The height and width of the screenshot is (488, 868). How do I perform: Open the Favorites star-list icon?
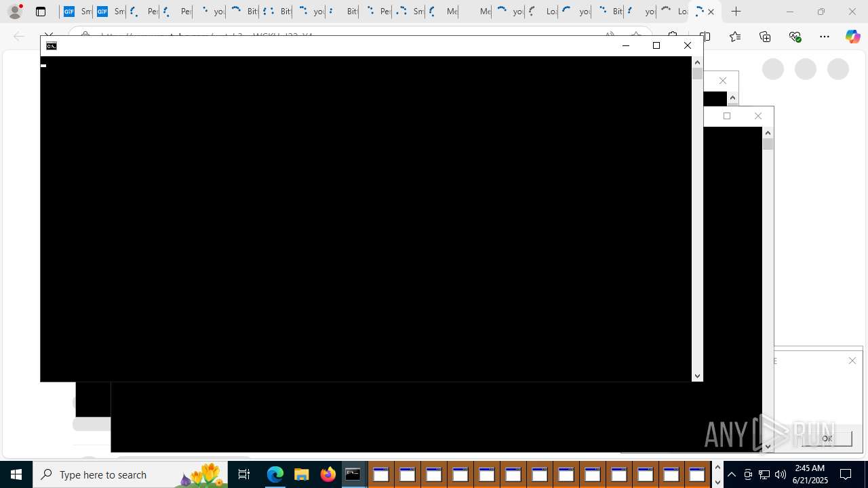[735, 37]
